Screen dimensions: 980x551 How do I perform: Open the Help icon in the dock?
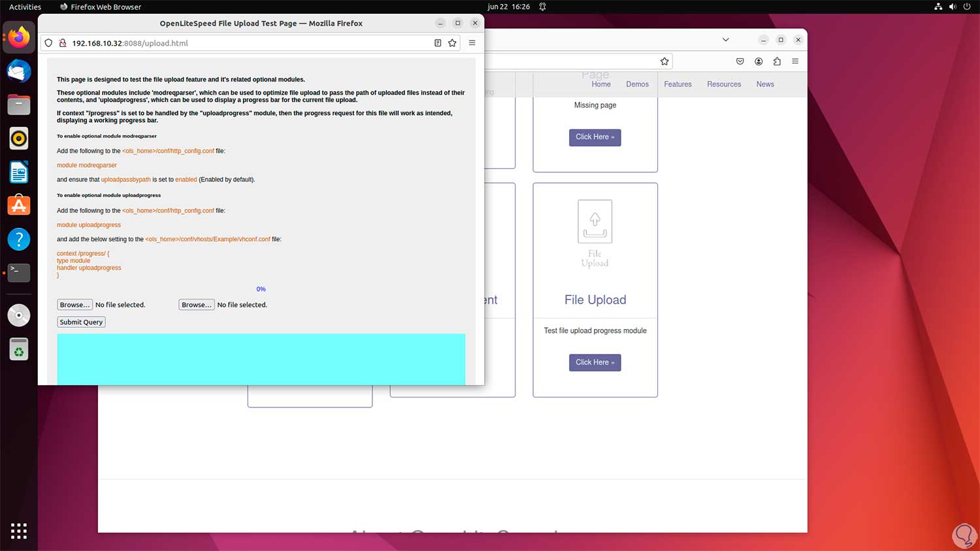[x=19, y=239]
